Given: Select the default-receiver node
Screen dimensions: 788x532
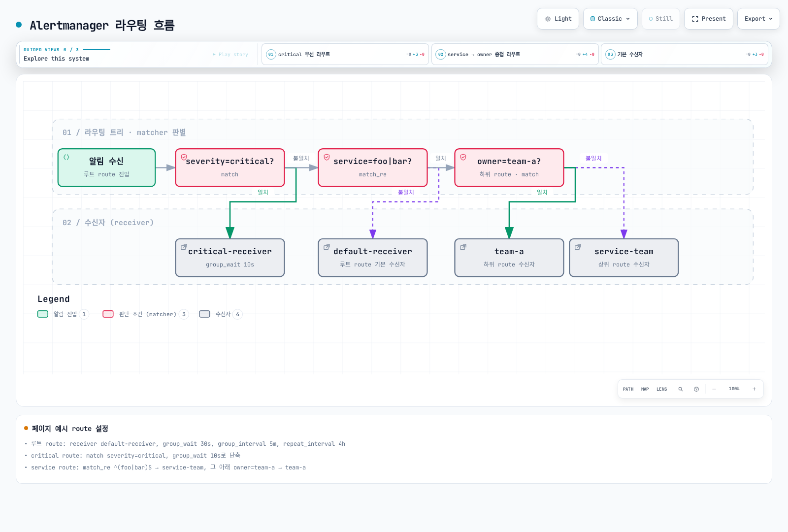Looking at the screenshot, I should click(x=373, y=258).
